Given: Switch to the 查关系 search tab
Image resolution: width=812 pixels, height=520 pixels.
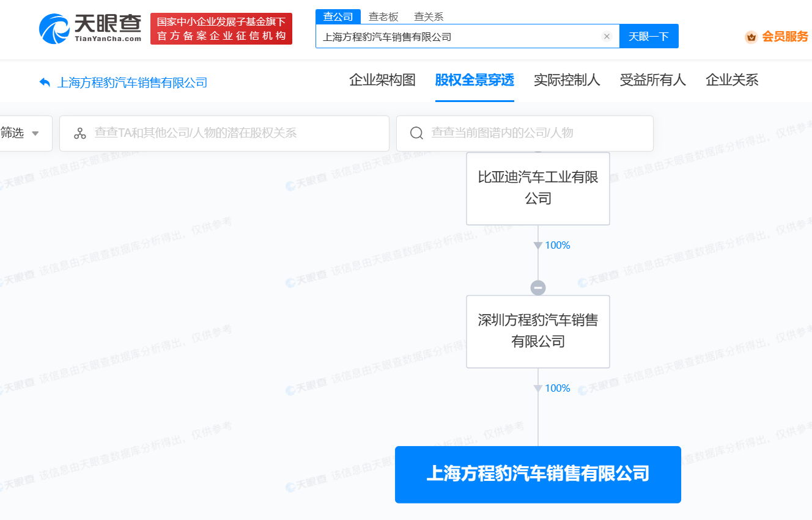Looking at the screenshot, I should pyautogui.click(x=429, y=16).
